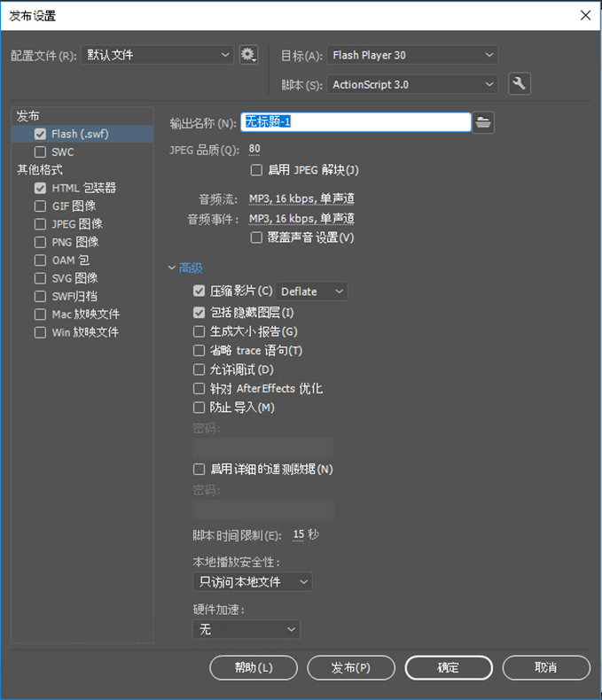Toggle Flash (.swf) checkbox
The height and width of the screenshot is (700, 602).
[40, 134]
